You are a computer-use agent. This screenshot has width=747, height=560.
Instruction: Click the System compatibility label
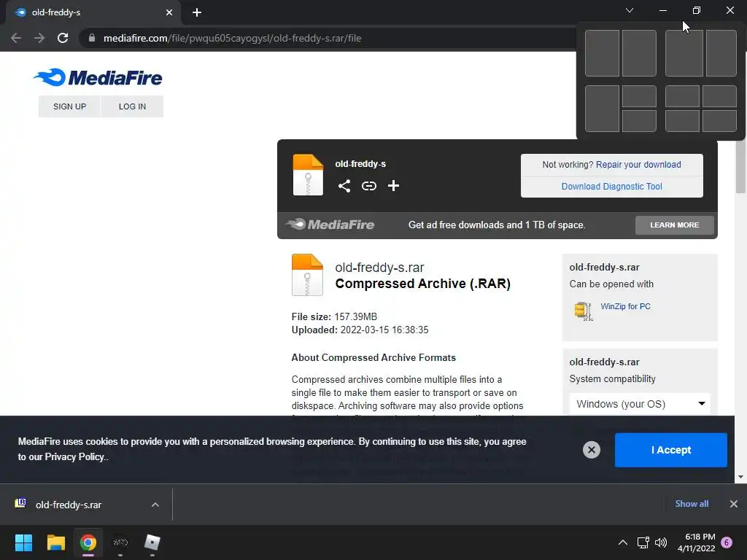tap(612, 379)
